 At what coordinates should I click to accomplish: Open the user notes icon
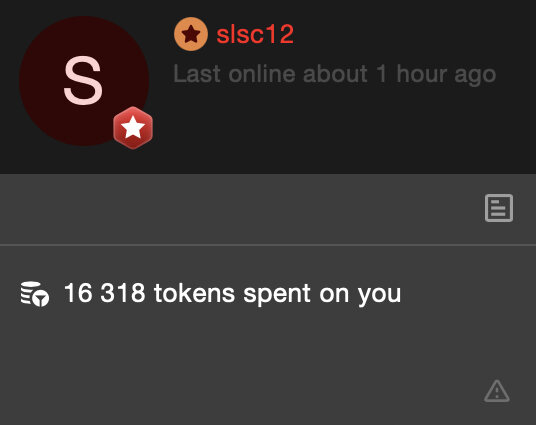point(499,208)
